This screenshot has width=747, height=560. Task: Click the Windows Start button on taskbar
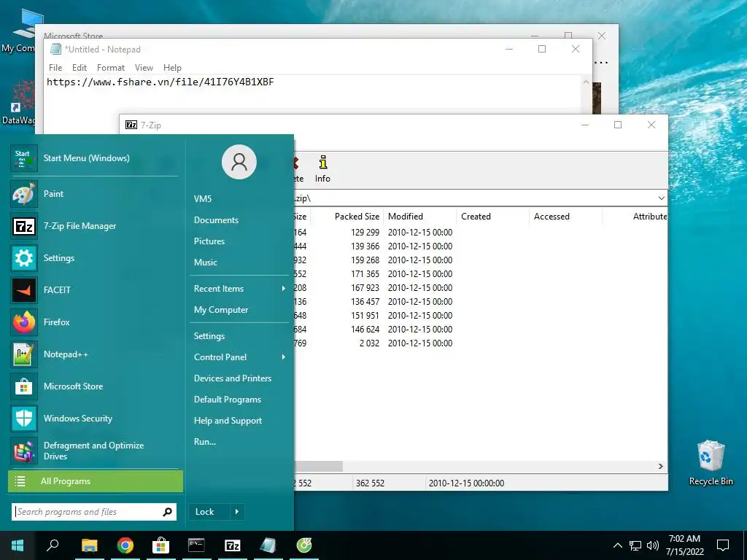tap(18, 545)
